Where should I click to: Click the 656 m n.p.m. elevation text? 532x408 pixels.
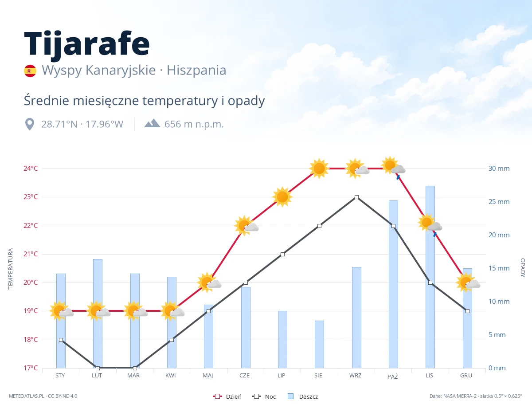194,124
